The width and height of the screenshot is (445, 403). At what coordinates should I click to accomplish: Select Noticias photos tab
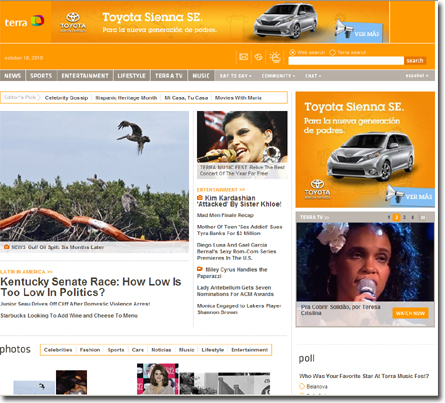(161, 350)
